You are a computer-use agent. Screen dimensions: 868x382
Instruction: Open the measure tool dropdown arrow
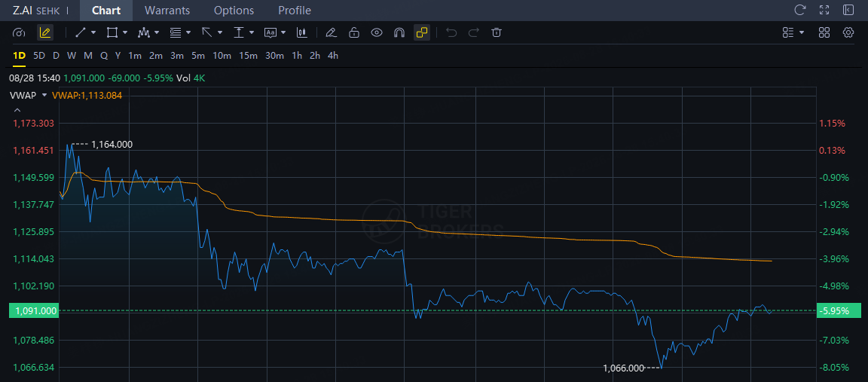[252, 32]
